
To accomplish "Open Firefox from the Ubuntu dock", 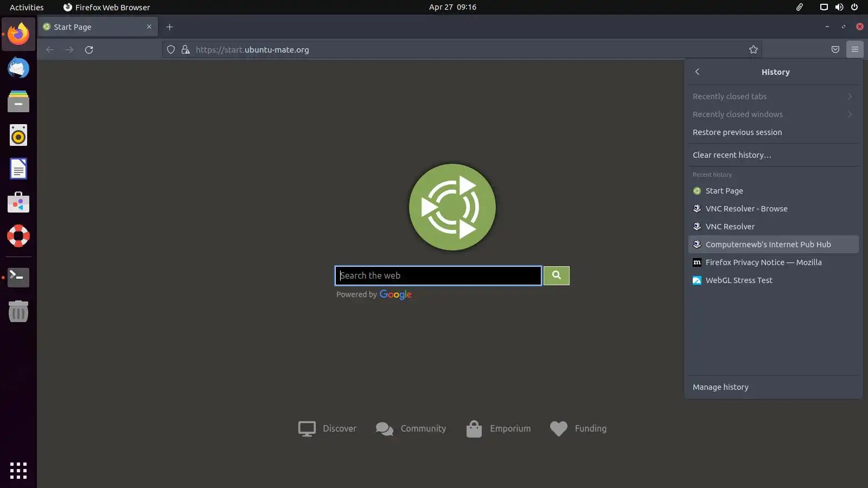I will click(x=18, y=34).
